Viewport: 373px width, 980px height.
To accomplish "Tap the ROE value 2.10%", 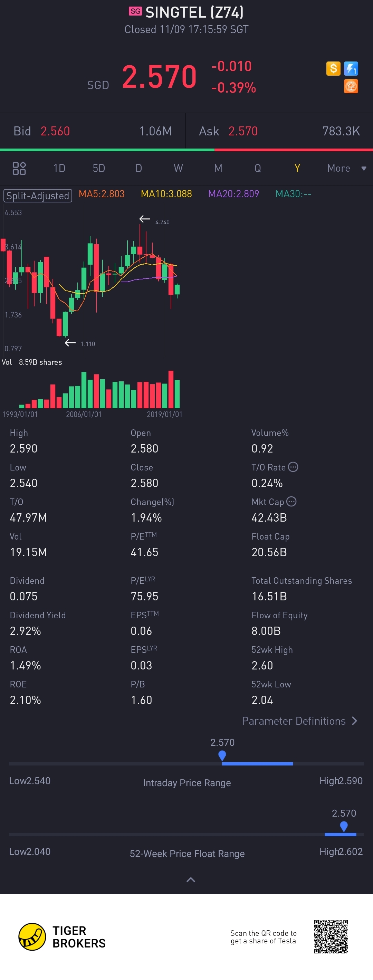I will 26,701.
